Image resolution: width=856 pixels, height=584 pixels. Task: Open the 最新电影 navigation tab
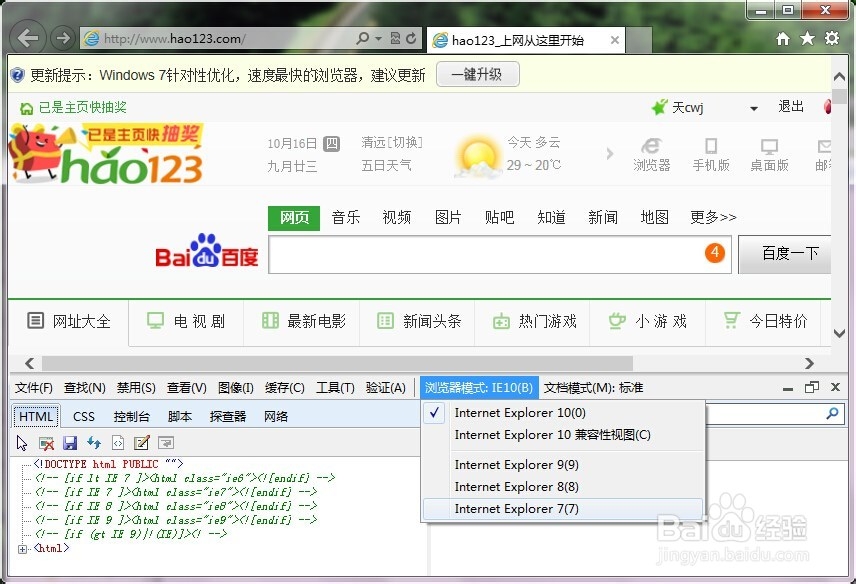[302, 321]
